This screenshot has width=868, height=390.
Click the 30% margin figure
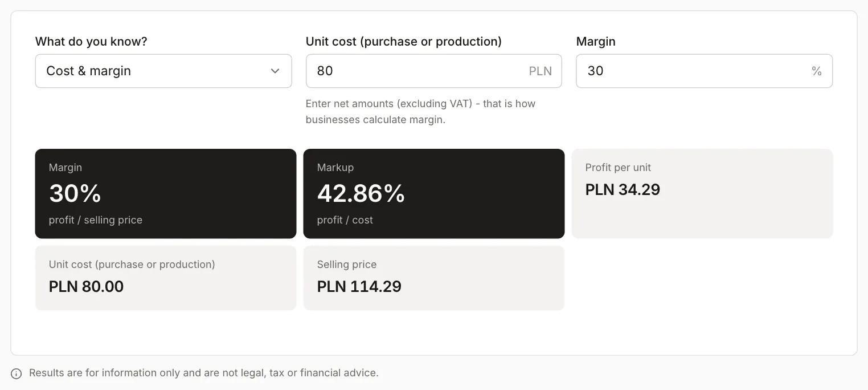75,194
